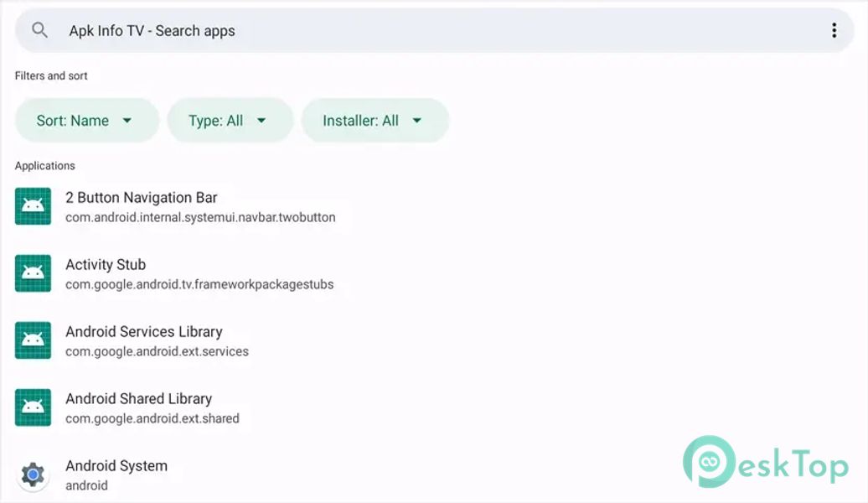Focus the Search apps input field

(x=434, y=30)
